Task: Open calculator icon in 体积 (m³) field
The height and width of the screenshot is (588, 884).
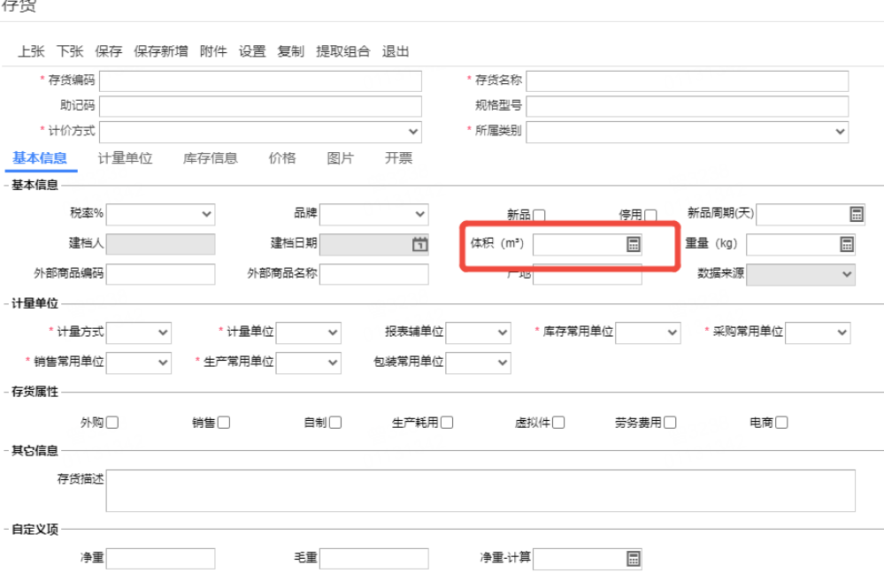Action: tap(633, 245)
